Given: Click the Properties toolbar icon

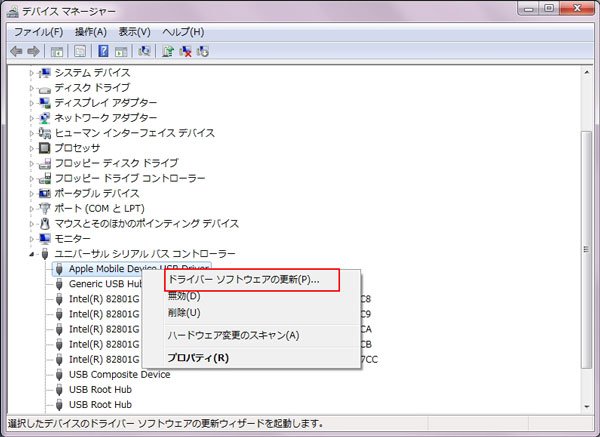Looking at the screenshot, I should point(80,51).
